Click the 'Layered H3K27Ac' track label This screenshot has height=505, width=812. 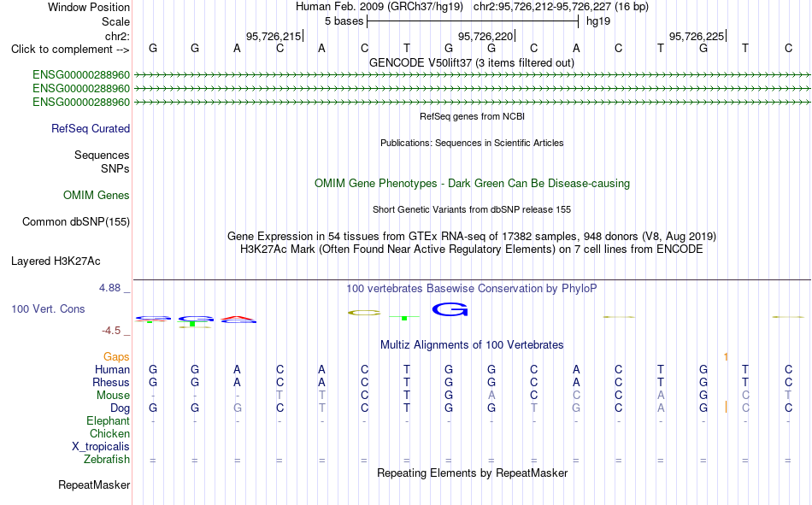tap(56, 261)
